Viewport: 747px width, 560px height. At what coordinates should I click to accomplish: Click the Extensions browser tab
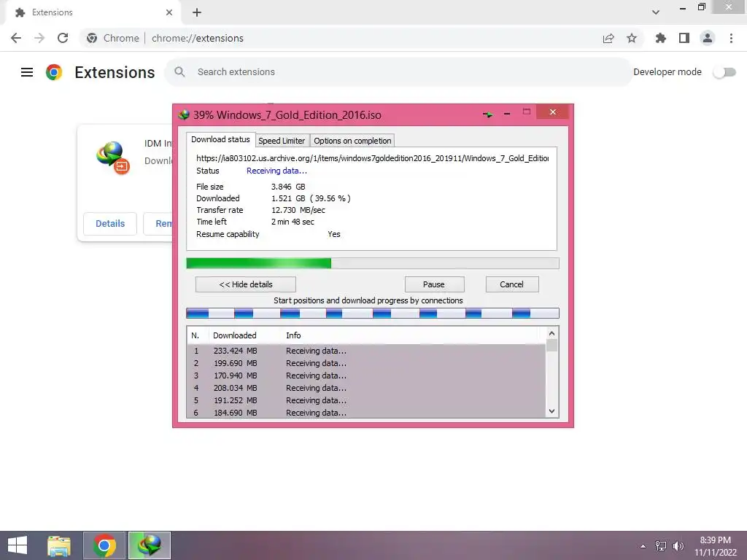coord(93,12)
